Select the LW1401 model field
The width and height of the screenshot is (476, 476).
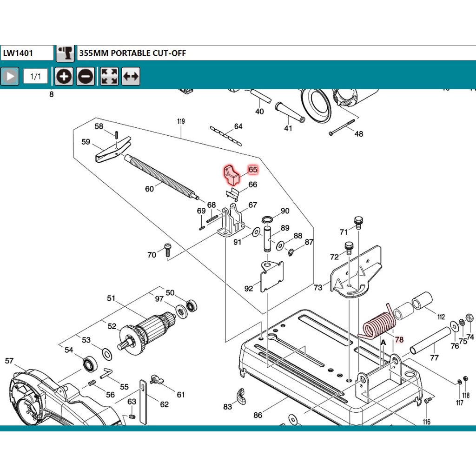(26, 53)
